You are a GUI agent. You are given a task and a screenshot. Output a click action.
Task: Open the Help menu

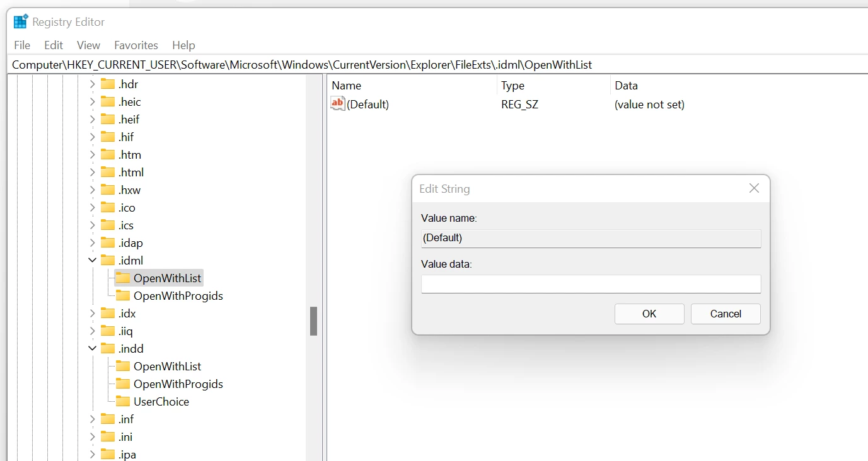click(183, 45)
